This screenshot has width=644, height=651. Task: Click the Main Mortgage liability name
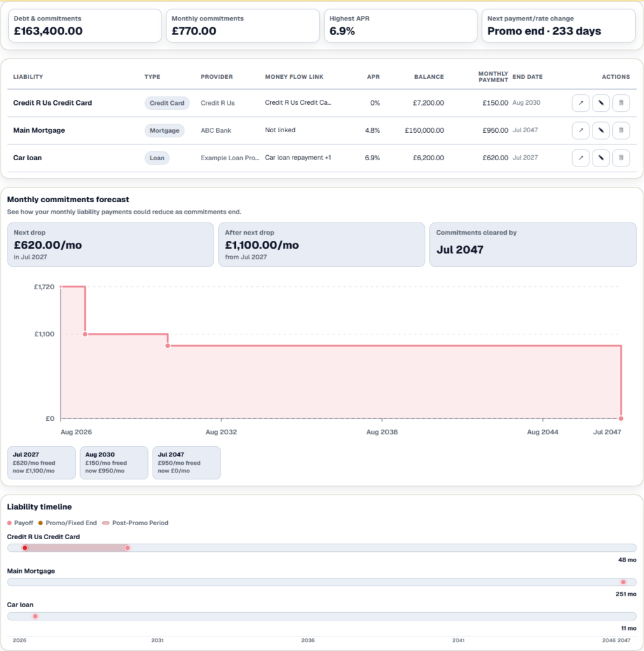[39, 130]
